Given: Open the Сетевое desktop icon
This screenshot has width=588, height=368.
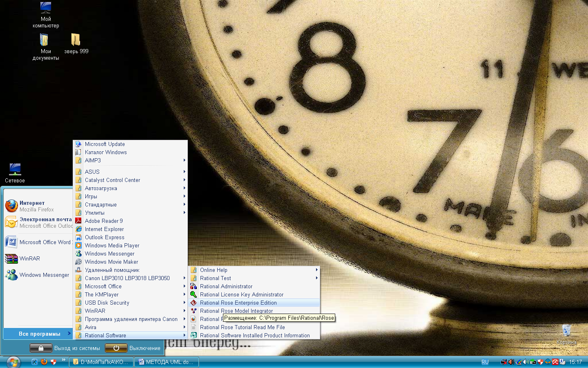Looking at the screenshot, I should coord(15,173).
